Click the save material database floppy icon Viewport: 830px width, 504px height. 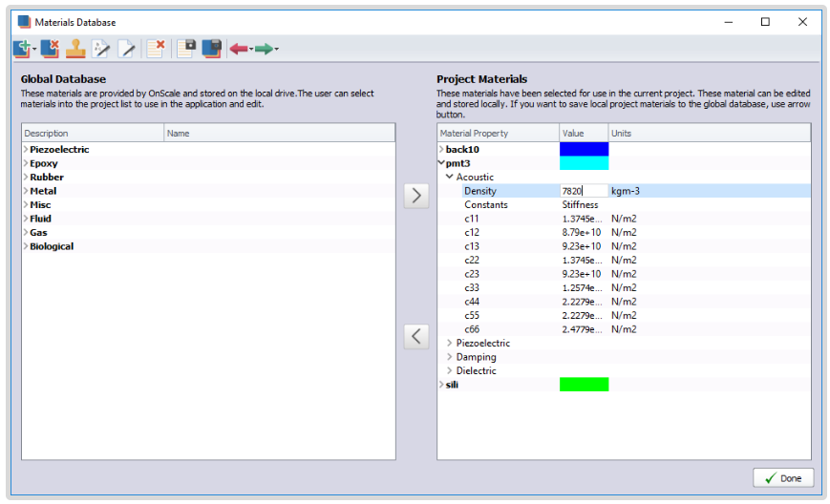tap(212, 49)
